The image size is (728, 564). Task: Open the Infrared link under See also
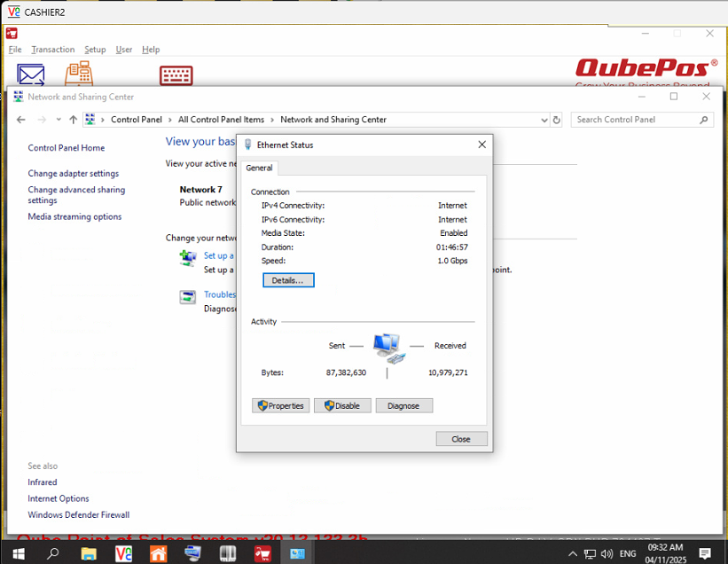click(43, 482)
